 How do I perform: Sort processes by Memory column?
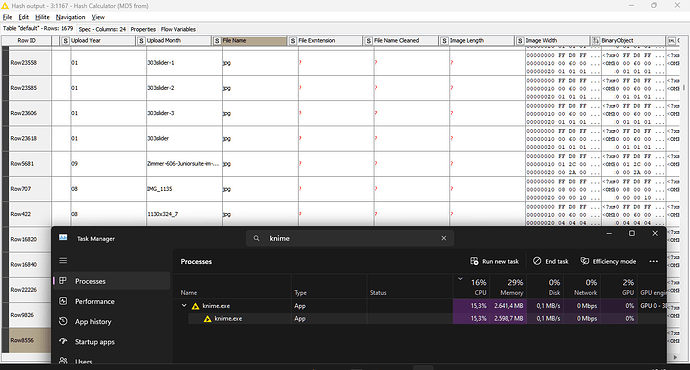coord(508,287)
